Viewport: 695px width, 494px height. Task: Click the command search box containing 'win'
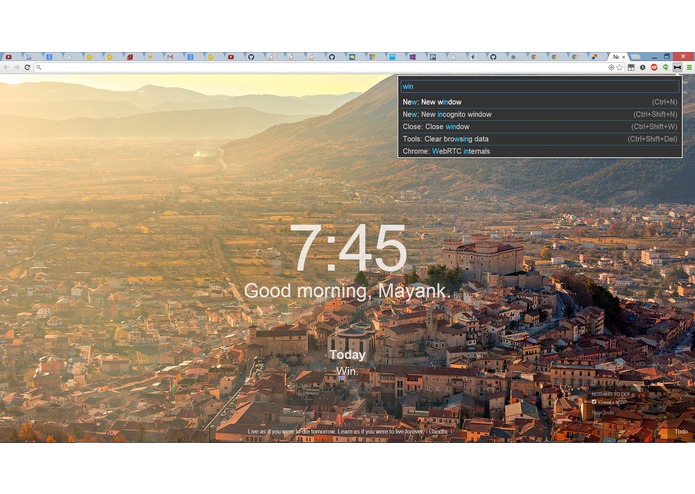(x=540, y=86)
